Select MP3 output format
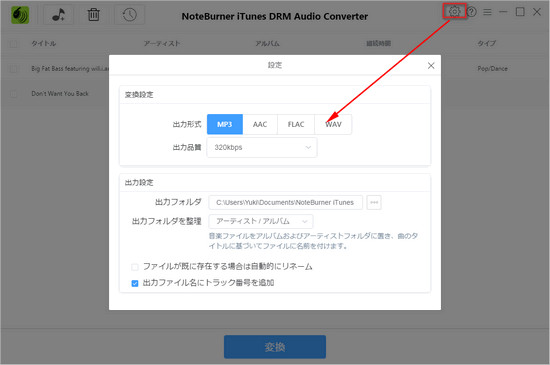The width and height of the screenshot is (550, 365). (225, 124)
